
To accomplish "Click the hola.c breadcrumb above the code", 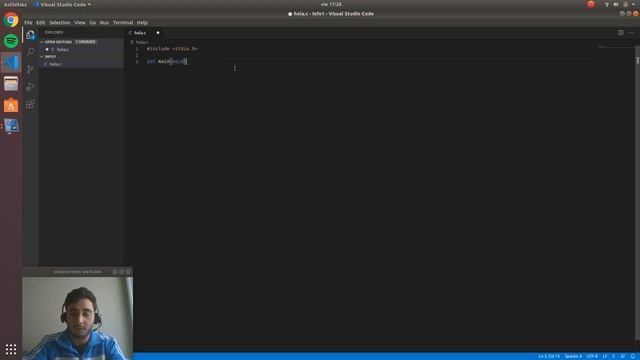I will click(x=140, y=42).
